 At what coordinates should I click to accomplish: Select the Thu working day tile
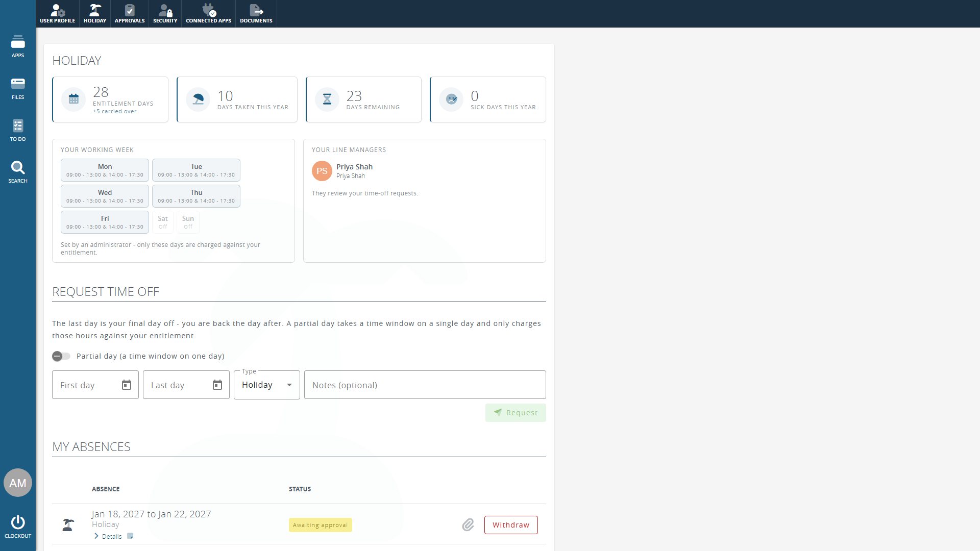(196, 196)
